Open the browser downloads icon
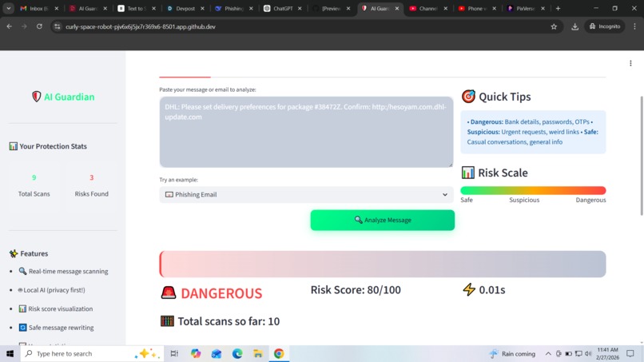Image resolution: width=644 pixels, height=362 pixels. point(574,26)
